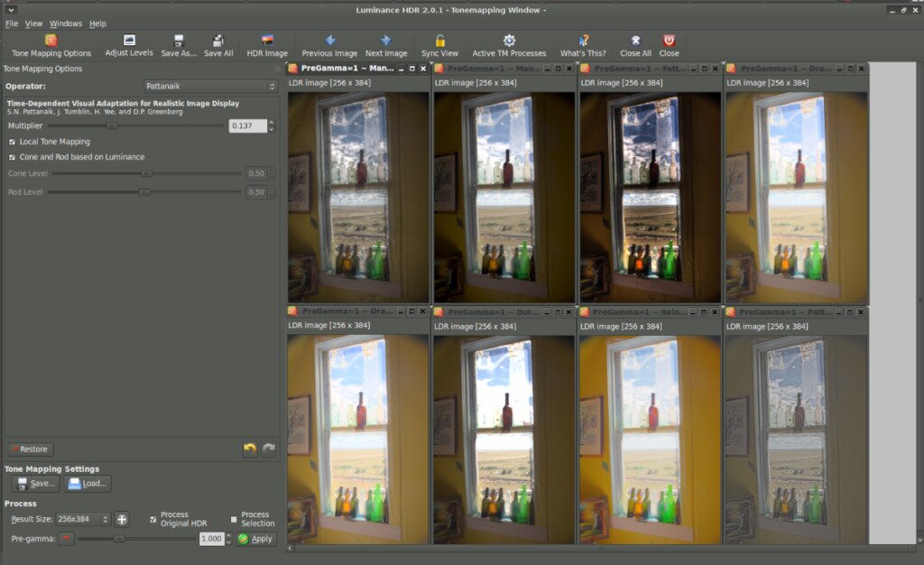Load saved Tone Mapping Settings
Viewport: 924px width, 565px height.
tap(88, 483)
